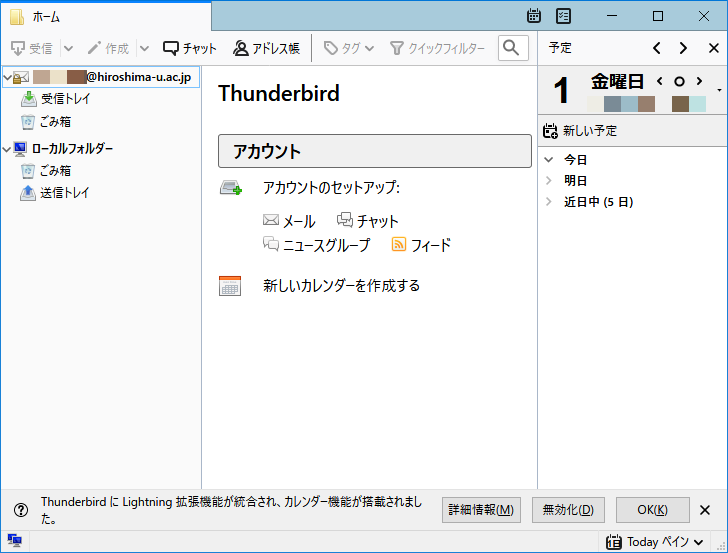Close the 予定 Today pane
The width and height of the screenshot is (728, 553).
tap(714, 48)
